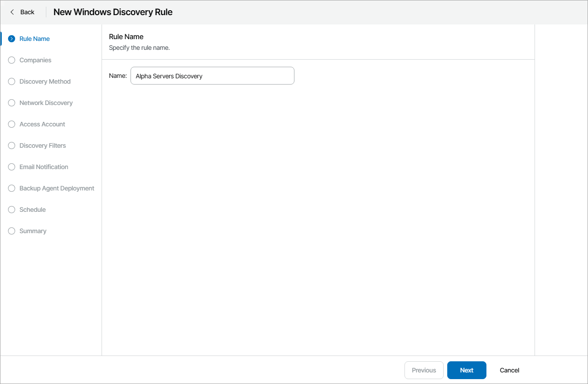Click the Discovery Method step indicator
Image resolution: width=588 pixels, height=384 pixels.
coord(12,81)
